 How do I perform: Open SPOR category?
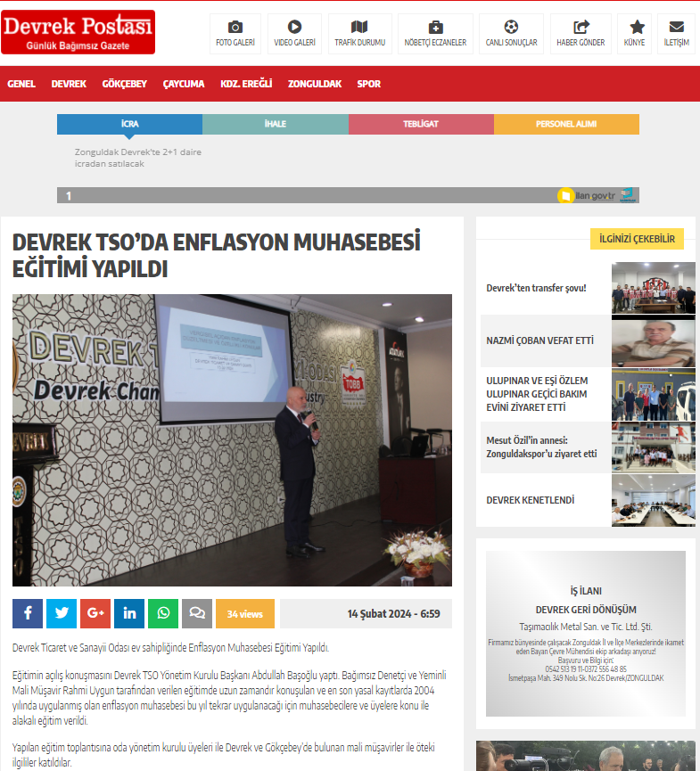(369, 84)
